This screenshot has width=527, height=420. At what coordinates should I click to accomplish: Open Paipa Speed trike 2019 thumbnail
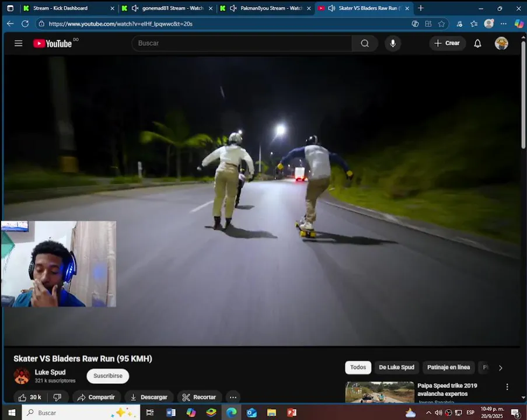380,392
